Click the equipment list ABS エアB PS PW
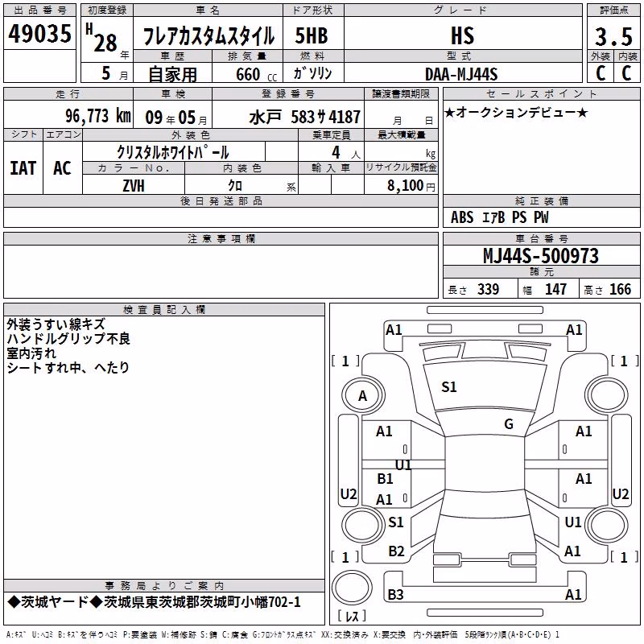The width and height of the screenshot is (644, 644). (499, 217)
